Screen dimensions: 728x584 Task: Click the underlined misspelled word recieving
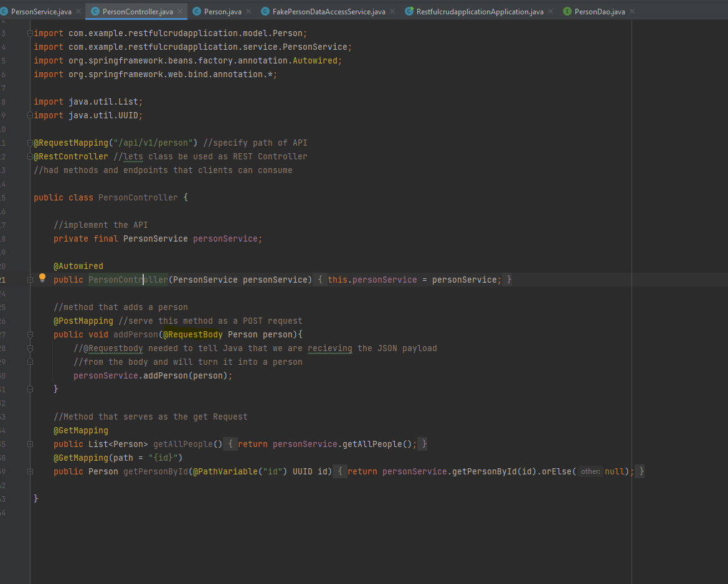pos(329,348)
